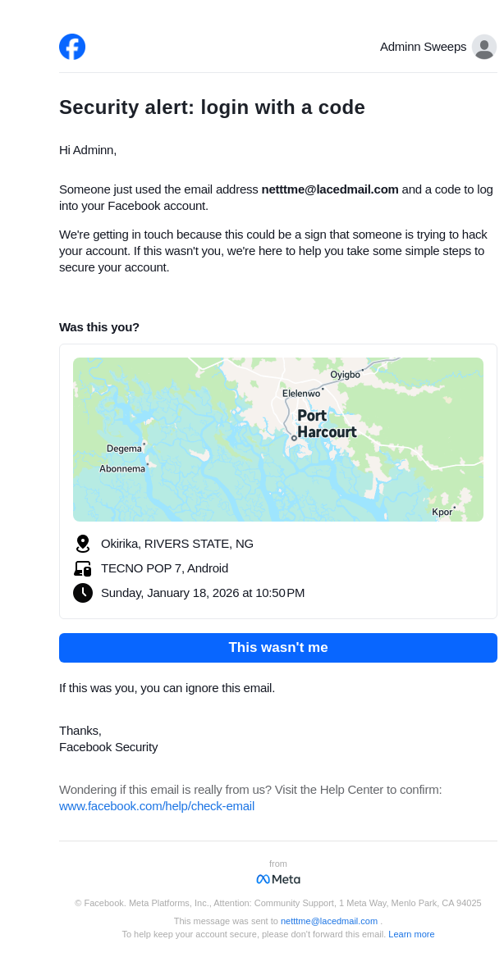The image size is (504, 980).
Task: Click the clock icon beside the login date
Action: pos(83,593)
